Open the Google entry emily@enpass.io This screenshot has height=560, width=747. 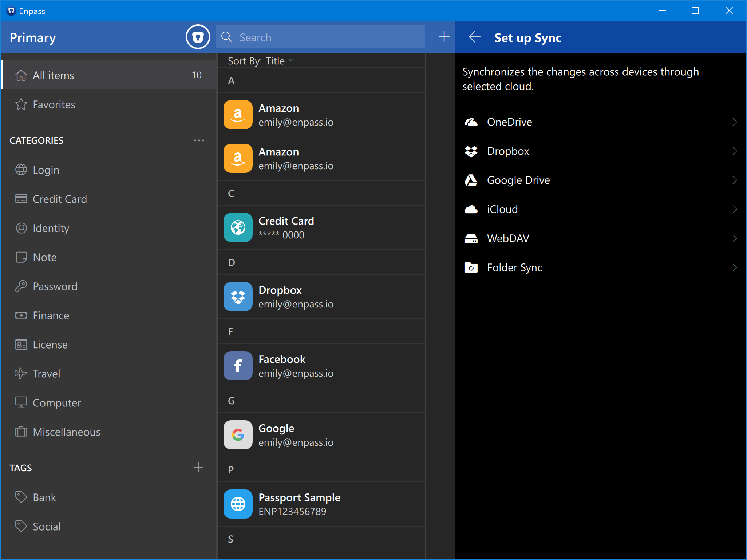321,435
